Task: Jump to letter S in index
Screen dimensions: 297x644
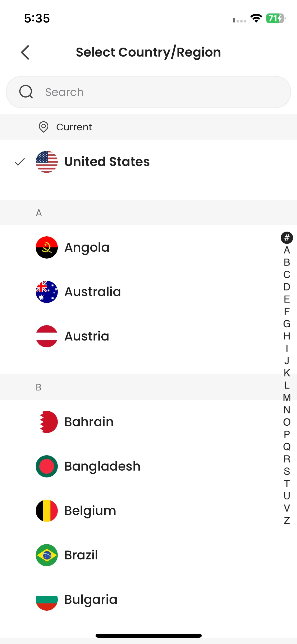Action: pos(287,471)
